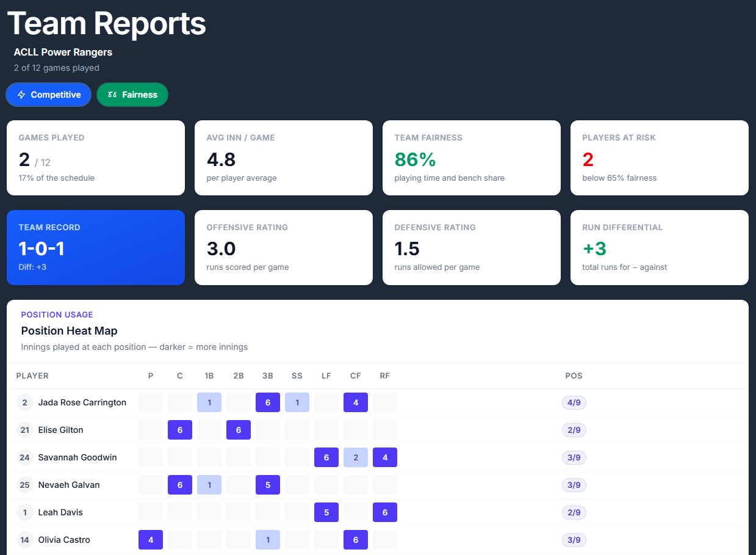Click Savannah Goodwin's light CF cell
756x555 pixels.
pos(356,457)
